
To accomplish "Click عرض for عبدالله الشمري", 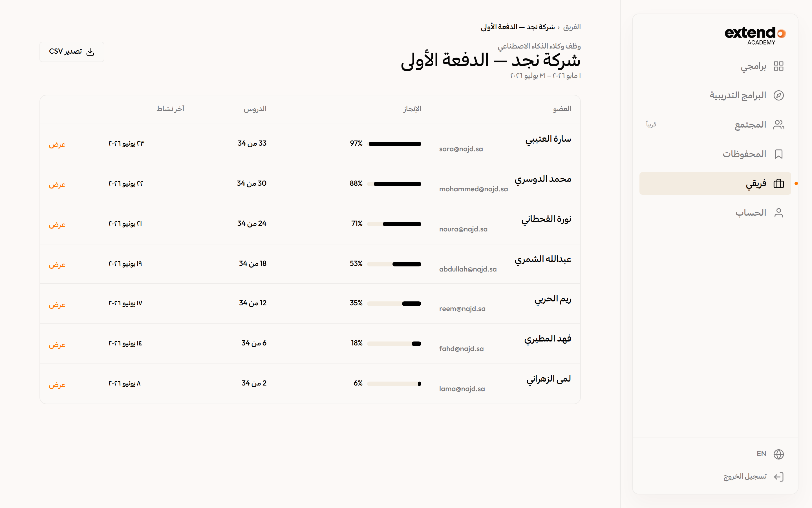I will click(57, 264).
